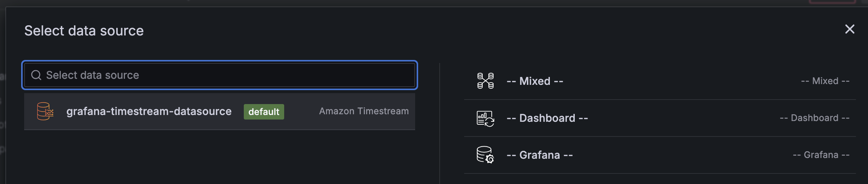Choose the bold "-- Mixed --" label
This screenshot has width=868, height=184.
pyautogui.click(x=535, y=81)
